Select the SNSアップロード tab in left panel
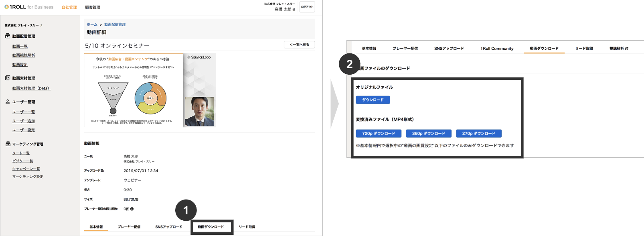 click(x=169, y=227)
